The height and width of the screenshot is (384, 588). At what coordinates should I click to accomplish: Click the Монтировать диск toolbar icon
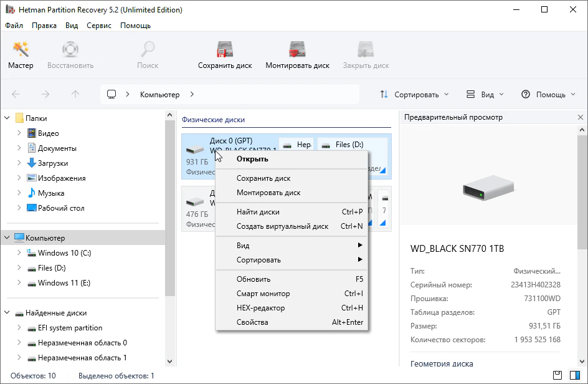(x=297, y=50)
